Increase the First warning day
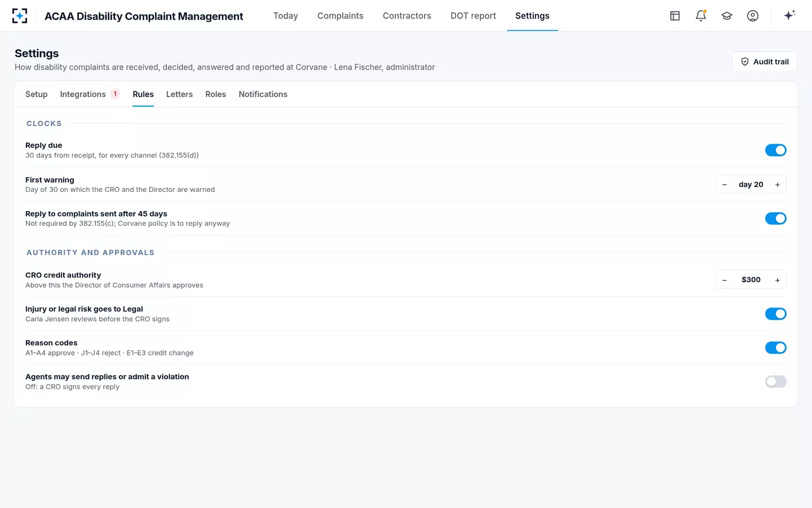 pyautogui.click(x=778, y=185)
